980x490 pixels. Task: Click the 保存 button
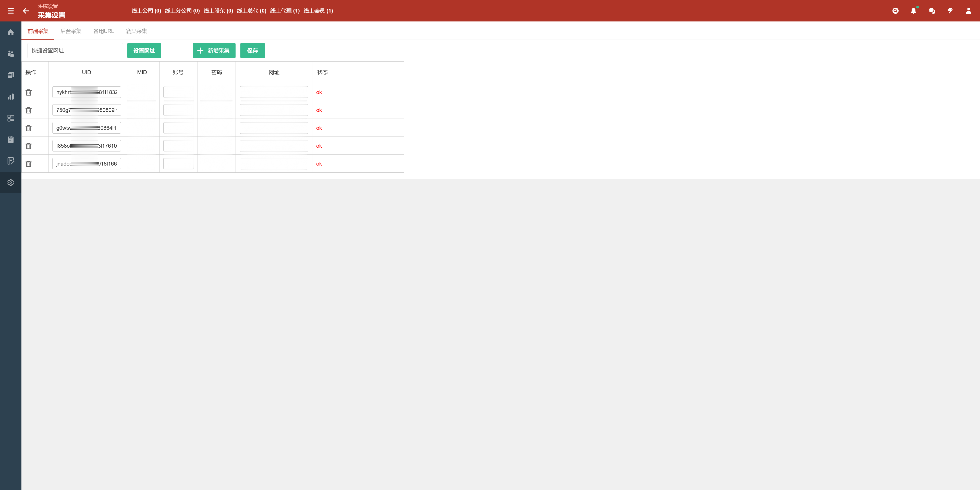tap(253, 51)
